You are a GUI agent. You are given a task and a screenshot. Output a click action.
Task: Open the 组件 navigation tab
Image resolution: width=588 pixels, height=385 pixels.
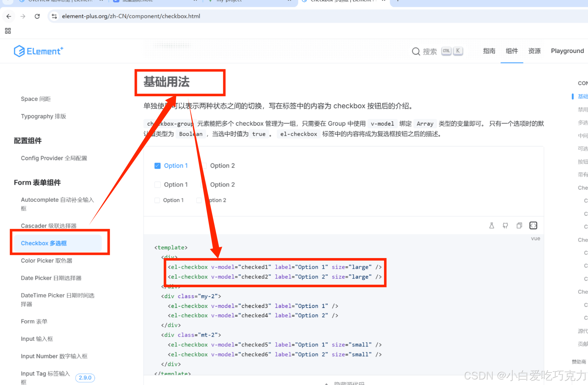pyautogui.click(x=512, y=51)
